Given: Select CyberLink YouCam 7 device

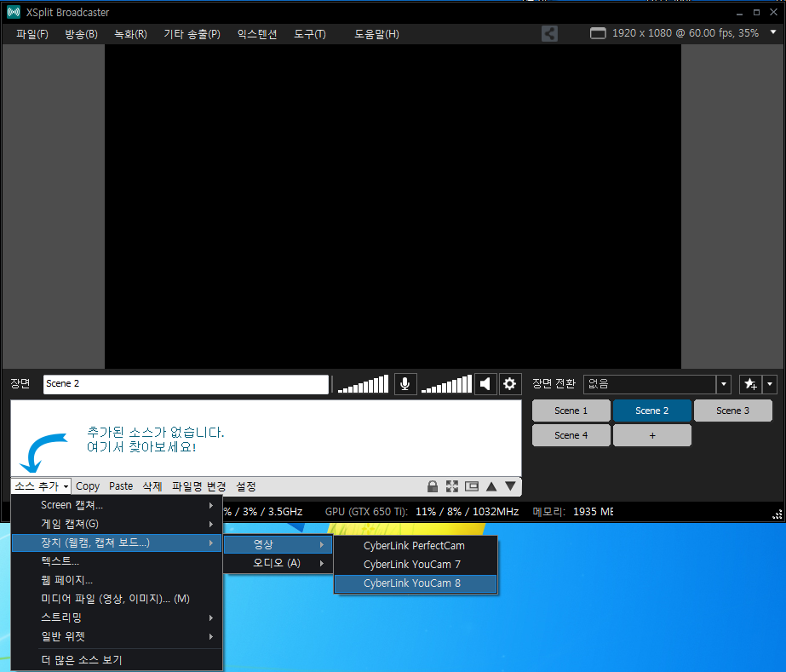Looking at the screenshot, I should [x=415, y=564].
